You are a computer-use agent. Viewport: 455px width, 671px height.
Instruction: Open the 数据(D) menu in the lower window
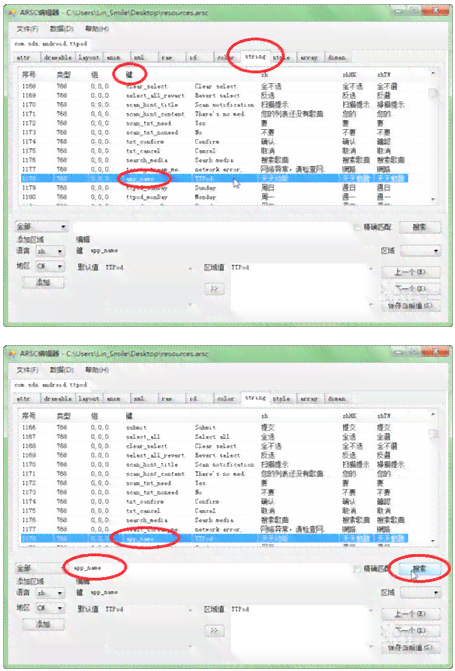click(x=62, y=370)
